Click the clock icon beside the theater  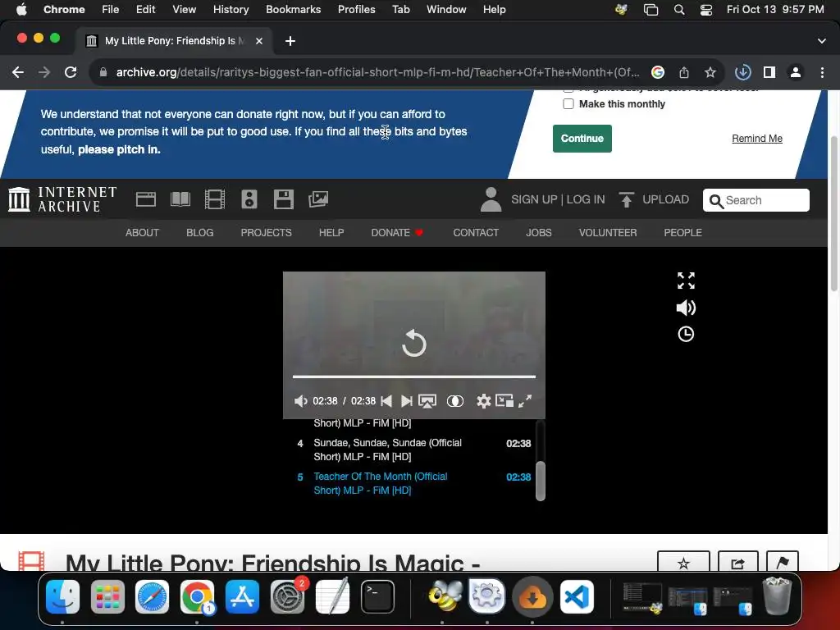point(686,335)
